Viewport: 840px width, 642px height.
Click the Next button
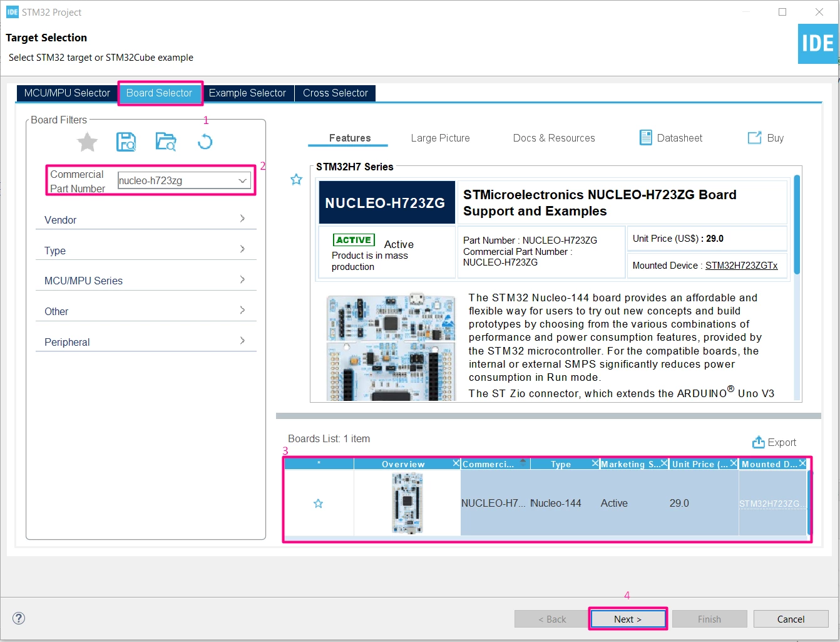coord(628,619)
